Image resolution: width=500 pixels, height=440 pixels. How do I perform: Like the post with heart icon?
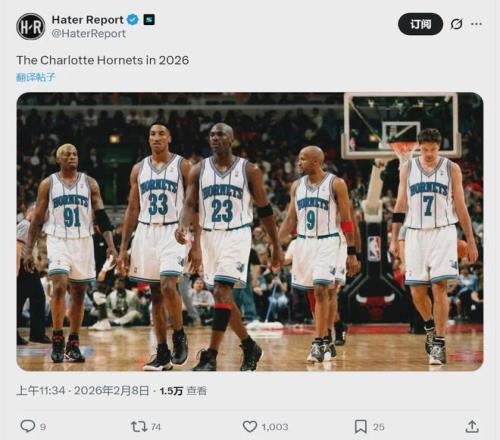point(250,426)
